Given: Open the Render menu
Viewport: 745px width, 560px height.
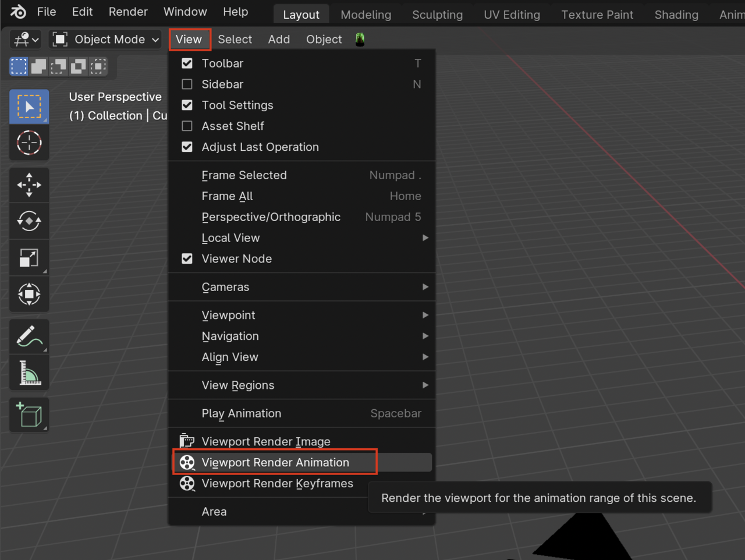Looking at the screenshot, I should pos(127,11).
